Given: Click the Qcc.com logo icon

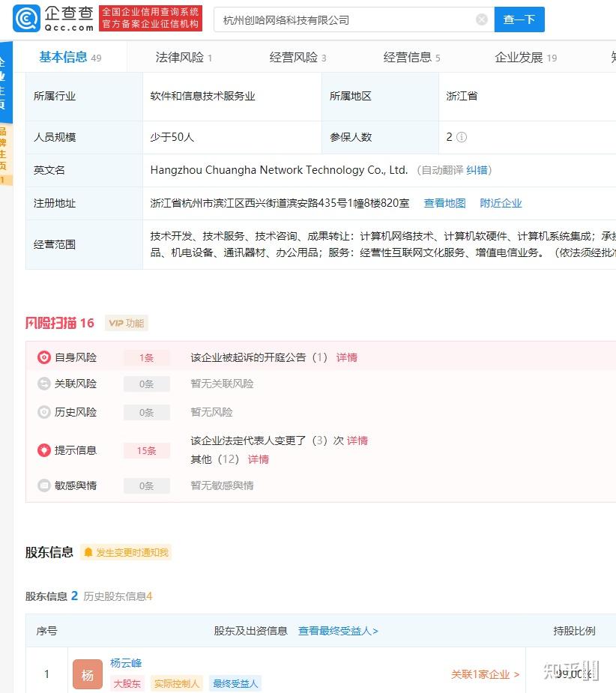Looking at the screenshot, I should [x=26, y=19].
